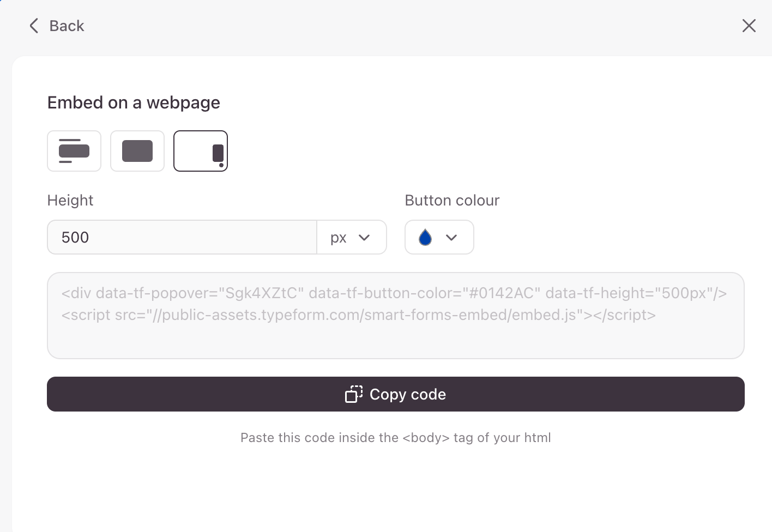Image resolution: width=772 pixels, height=532 pixels.
Task: Click the Back chevron arrow icon
Action: click(x=34, y=26)
